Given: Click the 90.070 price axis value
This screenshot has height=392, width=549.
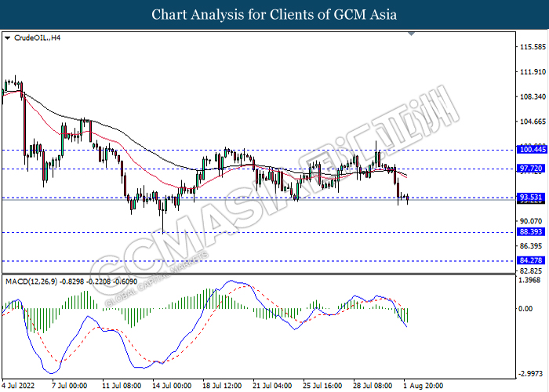Looking at the screenshot, I should [x=533, y=221].
